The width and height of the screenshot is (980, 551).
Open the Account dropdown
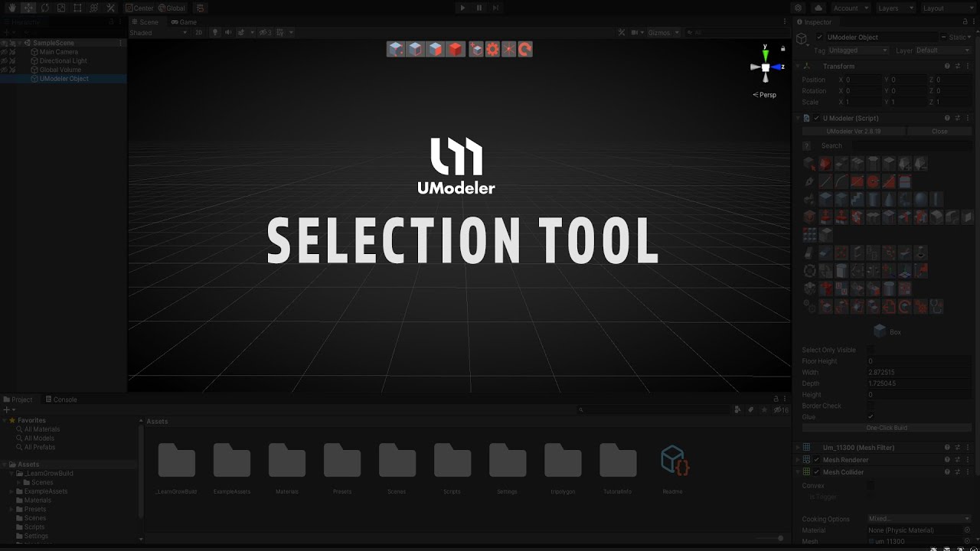[x=850, y=8]
